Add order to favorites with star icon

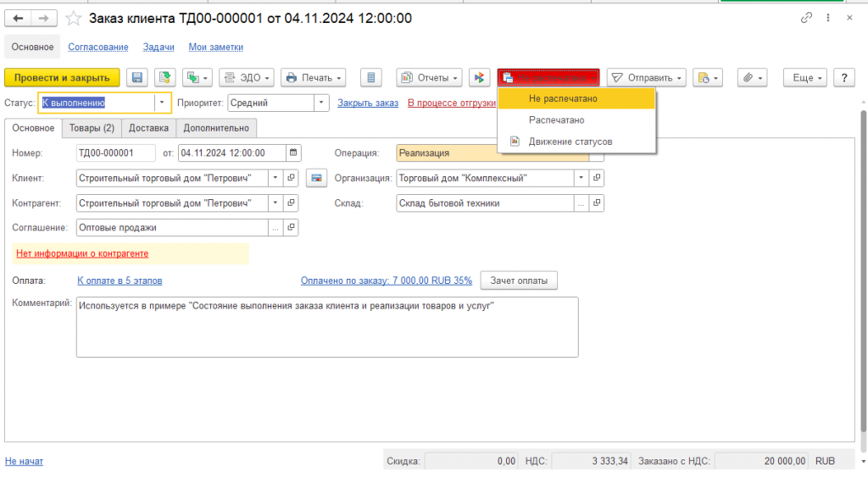(x=73, y=19)
